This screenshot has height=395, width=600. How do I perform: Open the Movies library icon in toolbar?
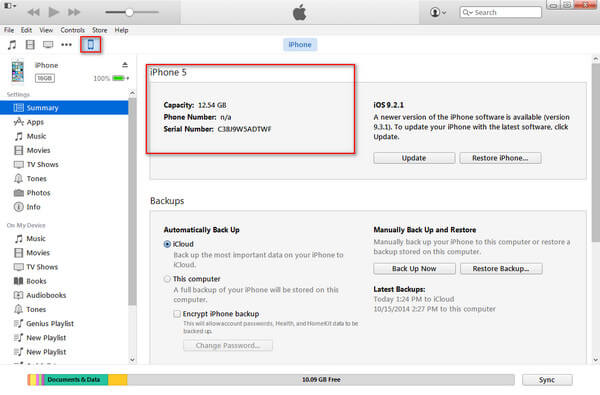tap(30, 45)
